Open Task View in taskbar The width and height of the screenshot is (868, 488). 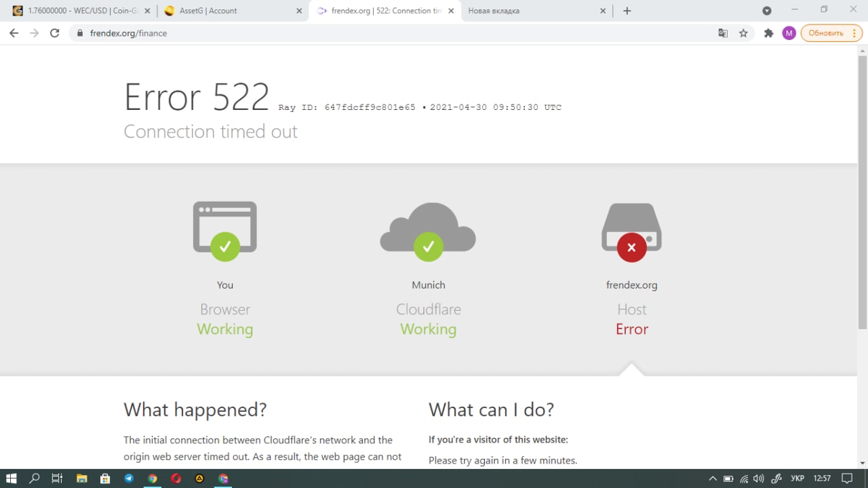coord(57,478)
